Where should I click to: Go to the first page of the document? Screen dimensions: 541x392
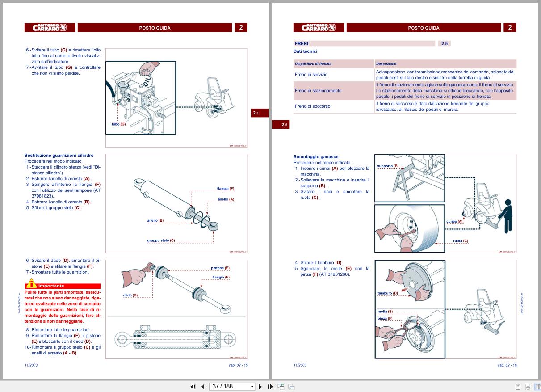pyautogui.click(x=193, y=387)
